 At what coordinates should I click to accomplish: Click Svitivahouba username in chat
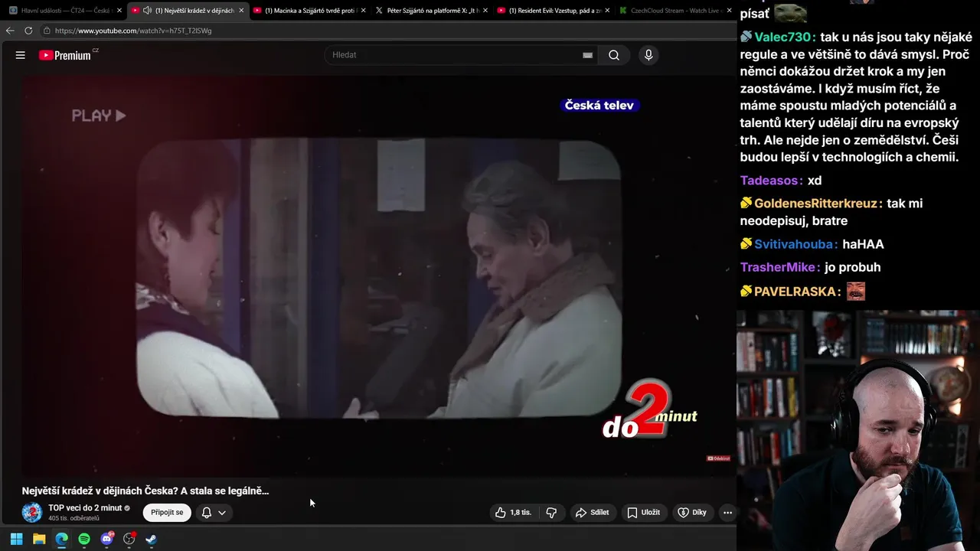coord(795,244)
